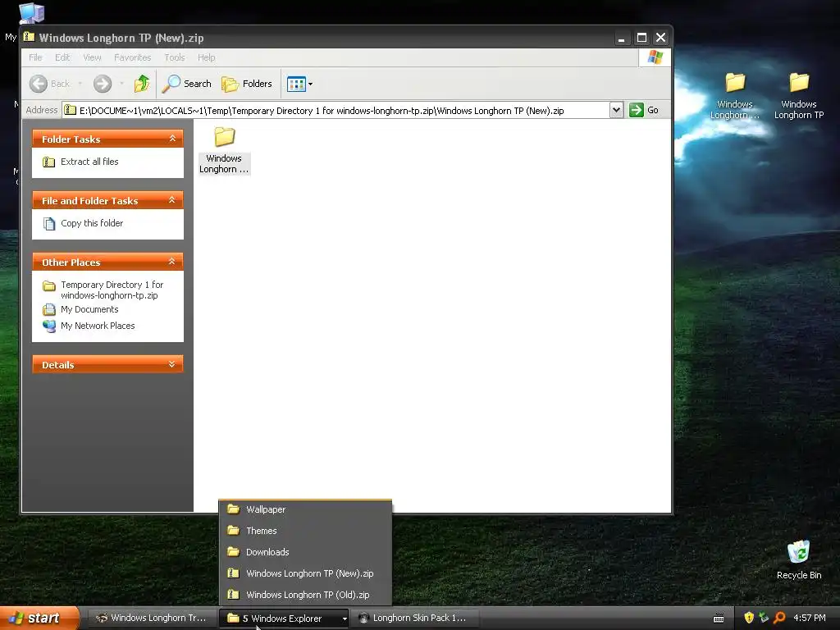Expand the Details panel
840x630 pixels.
point(172,364)
